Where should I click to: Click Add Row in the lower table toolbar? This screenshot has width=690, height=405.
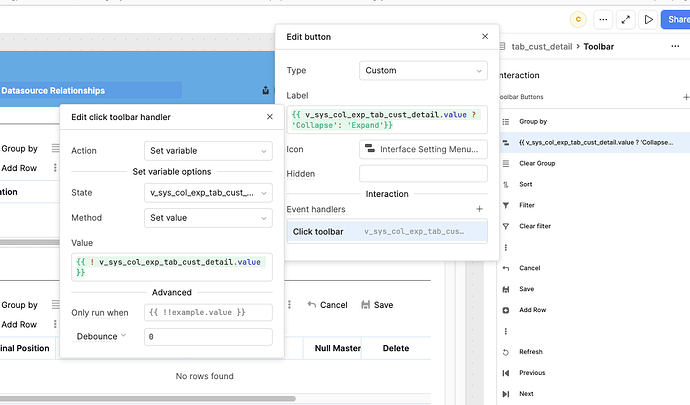coord(19,324)
